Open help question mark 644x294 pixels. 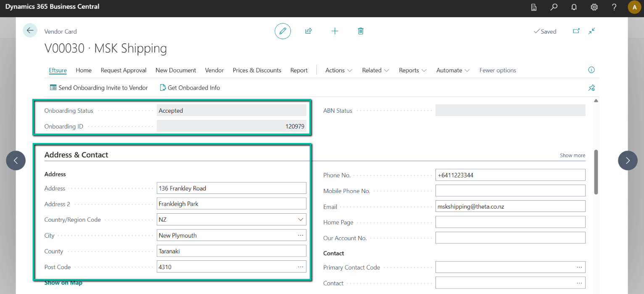[x=614, y=7]
